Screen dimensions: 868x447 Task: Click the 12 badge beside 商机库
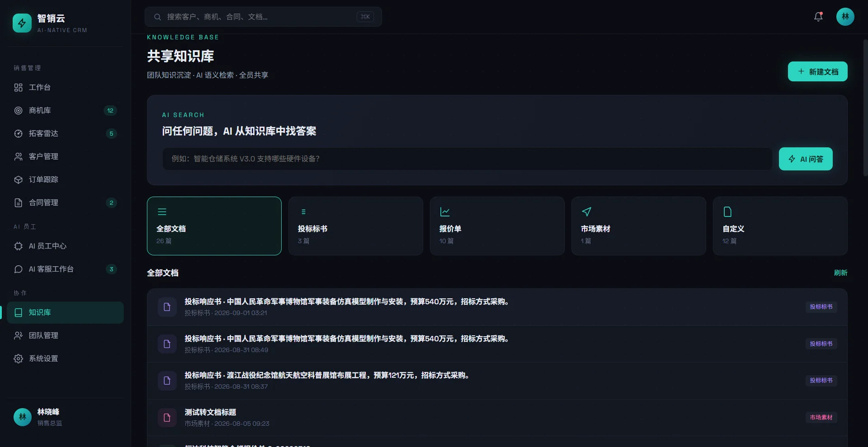110,110
